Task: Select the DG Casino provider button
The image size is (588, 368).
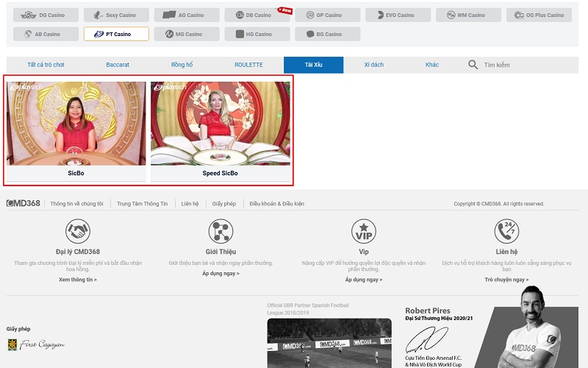Action: pyautogui.click(x=46, y=15)
